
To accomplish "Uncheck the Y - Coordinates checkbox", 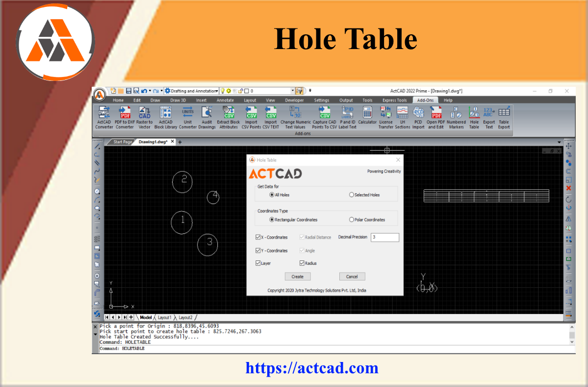I will tap(258, 250).
